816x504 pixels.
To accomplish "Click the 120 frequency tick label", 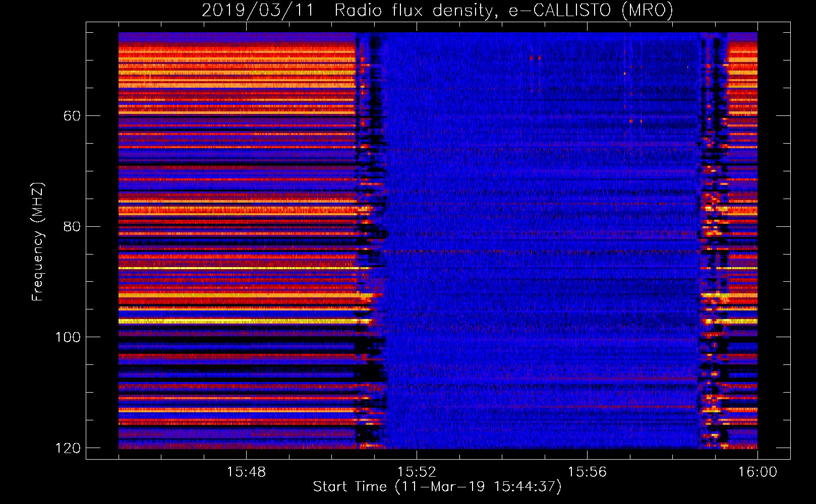I will (x=68, y=448).
